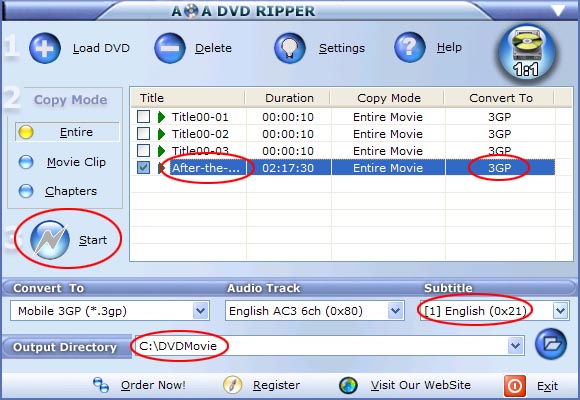Screen dimensions: 580x400
Task: Click the Convert To column header
Action: tap(500, 98)
